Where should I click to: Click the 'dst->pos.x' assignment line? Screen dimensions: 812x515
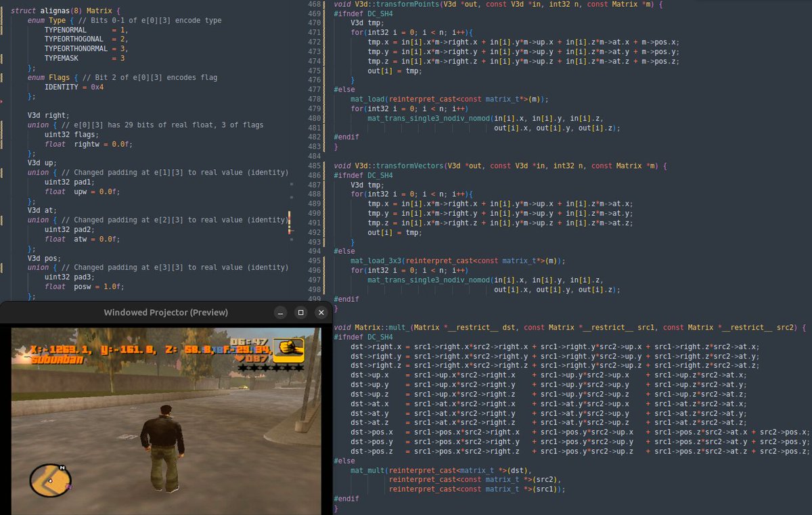point(580,431)
